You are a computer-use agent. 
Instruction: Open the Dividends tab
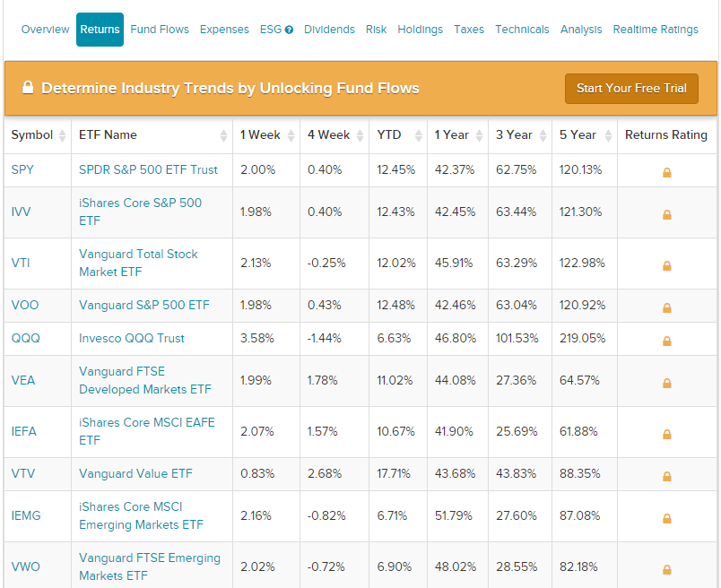329,30
